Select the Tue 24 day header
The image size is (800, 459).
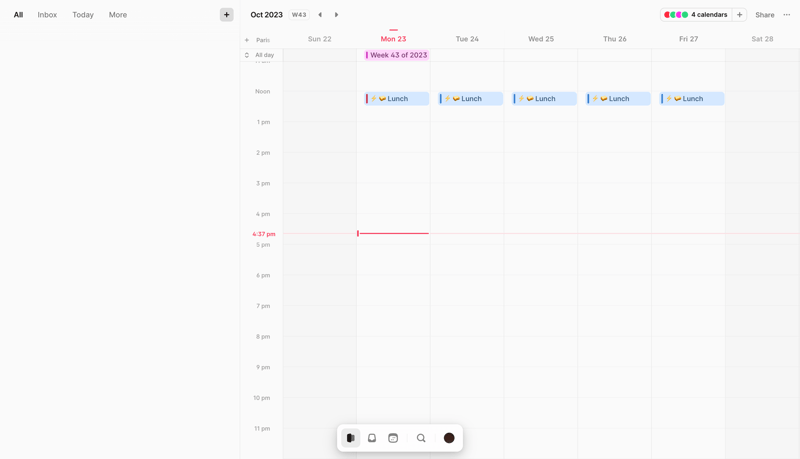(467, 39)
